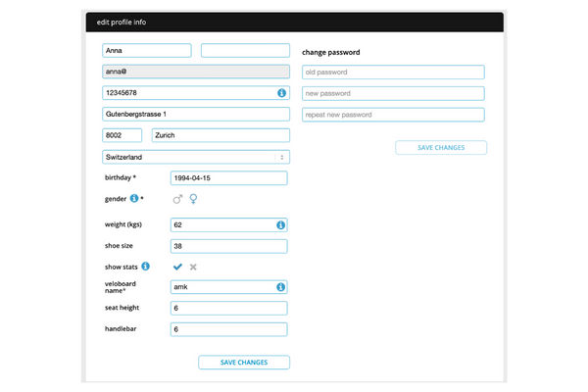Click the 'birthday *' label
Viewport: 588px width, 392px height.
(120, 177)
